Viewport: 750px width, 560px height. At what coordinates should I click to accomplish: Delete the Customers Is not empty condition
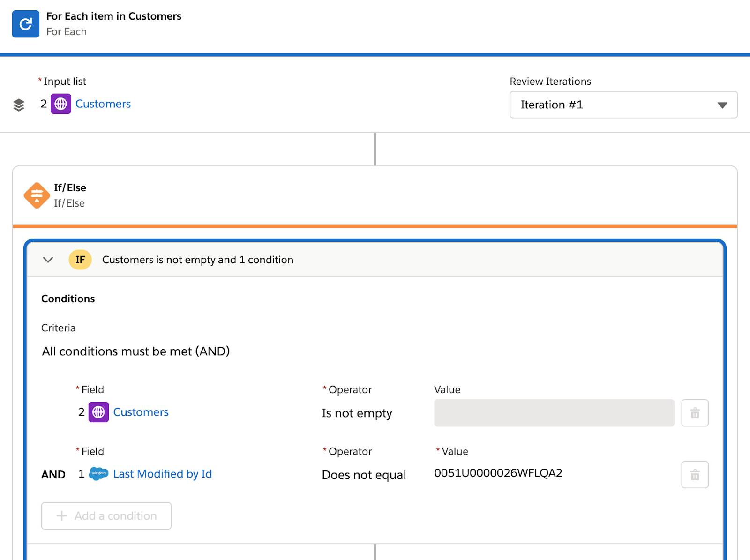[695, 413]
